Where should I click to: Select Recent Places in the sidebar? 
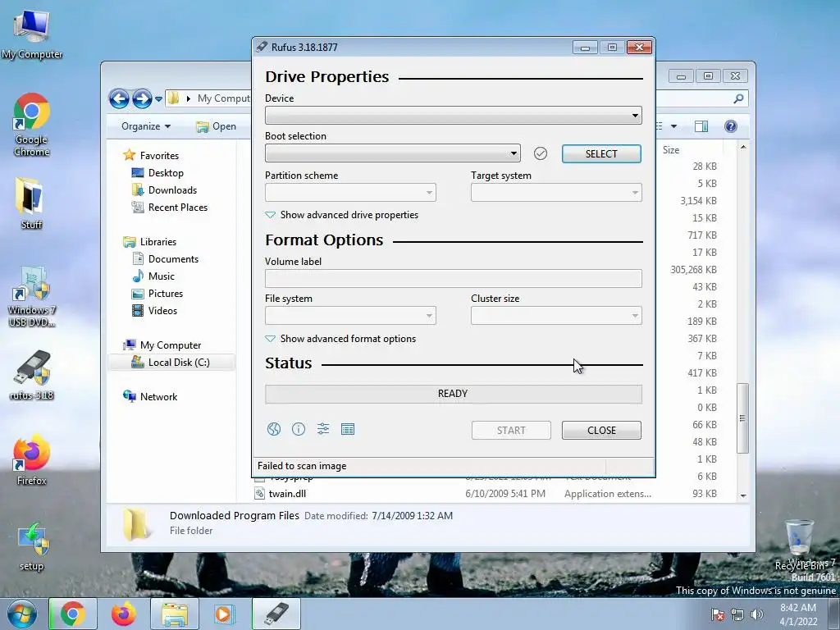pyautogui.click(x=170, y=208)
